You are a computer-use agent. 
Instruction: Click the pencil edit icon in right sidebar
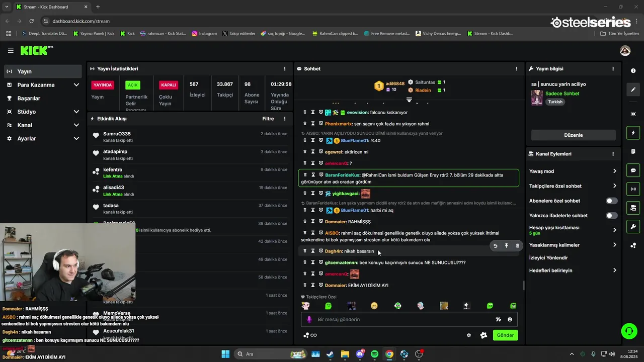click(x=633, y=89)
